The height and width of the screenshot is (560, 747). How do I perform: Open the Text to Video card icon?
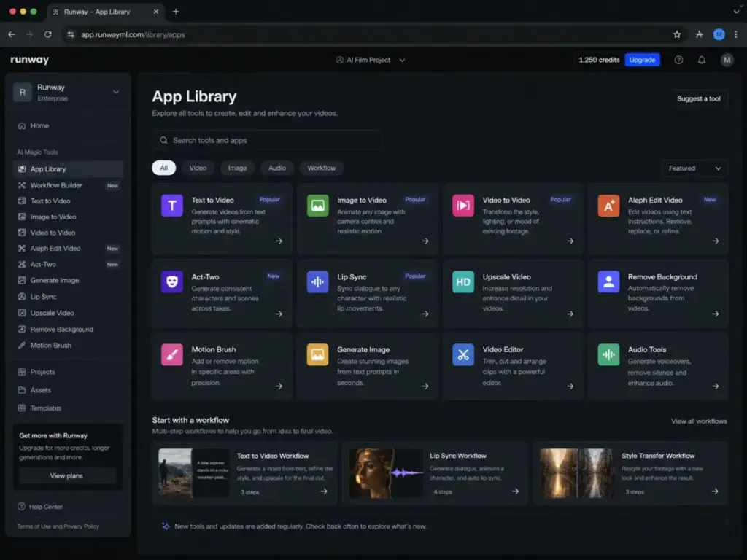coord(172,206)
